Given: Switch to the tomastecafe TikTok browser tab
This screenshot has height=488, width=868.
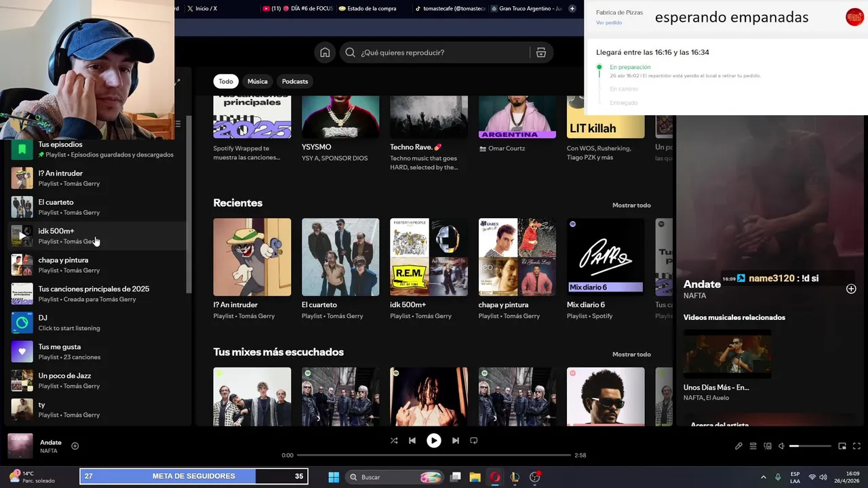Looking at the screenshot, I should pos(450,9).
